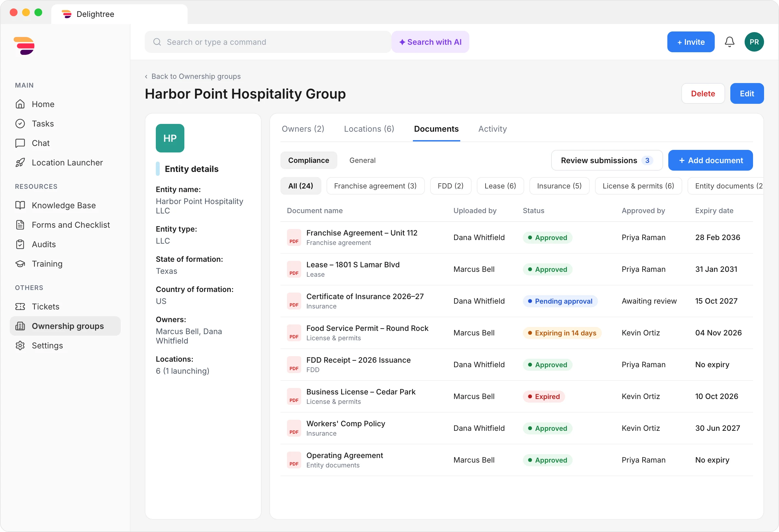The image size is (779, 532).
Task: Go to Home in the sidebar
Action: [65, 104]
